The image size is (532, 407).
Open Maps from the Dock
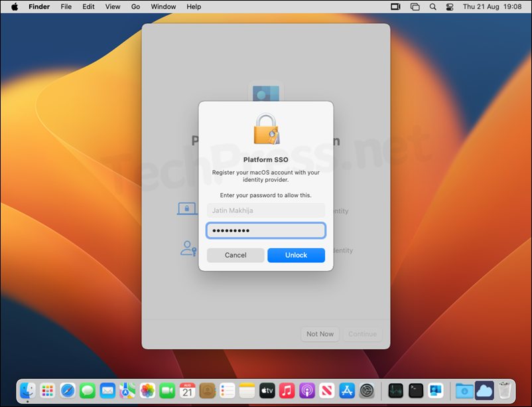pyautogui.click(x=127, y=390)
